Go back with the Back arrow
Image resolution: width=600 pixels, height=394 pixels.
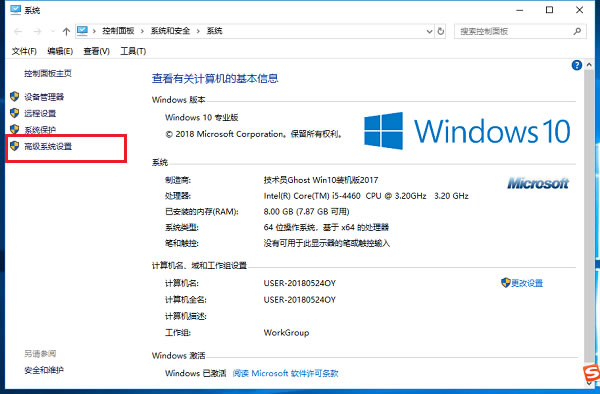(18, 31)
